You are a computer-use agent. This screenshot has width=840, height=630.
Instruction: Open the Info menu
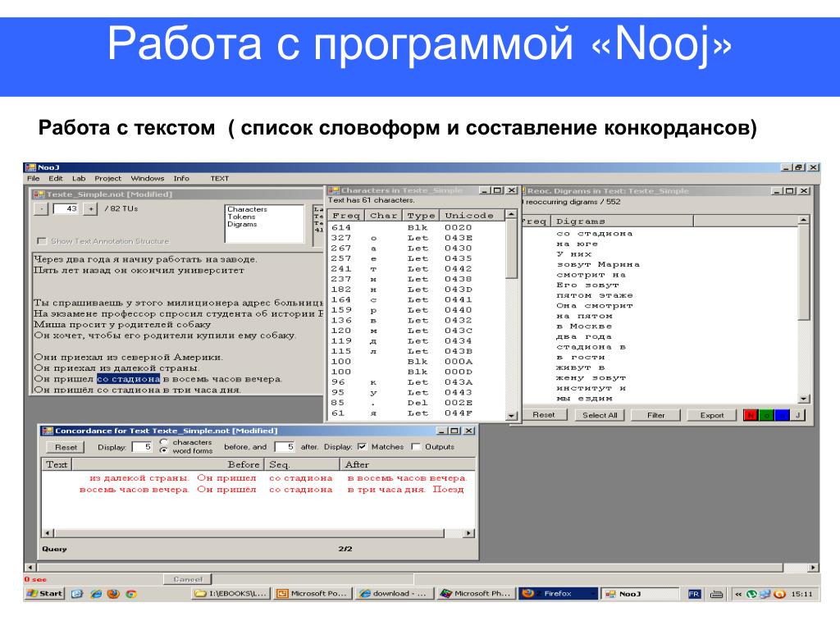[181, 178]
